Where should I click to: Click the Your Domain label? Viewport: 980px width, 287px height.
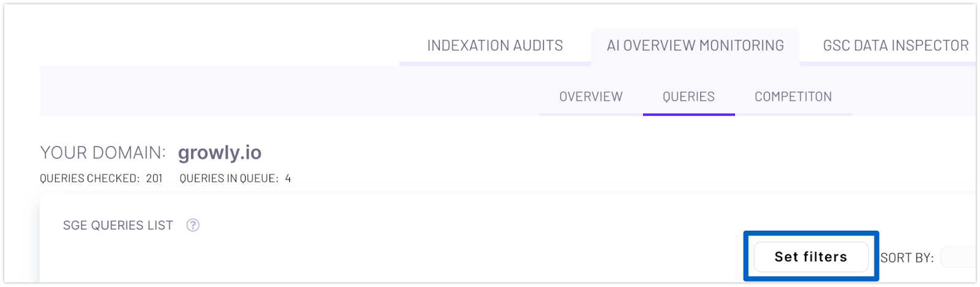(103, 152)
